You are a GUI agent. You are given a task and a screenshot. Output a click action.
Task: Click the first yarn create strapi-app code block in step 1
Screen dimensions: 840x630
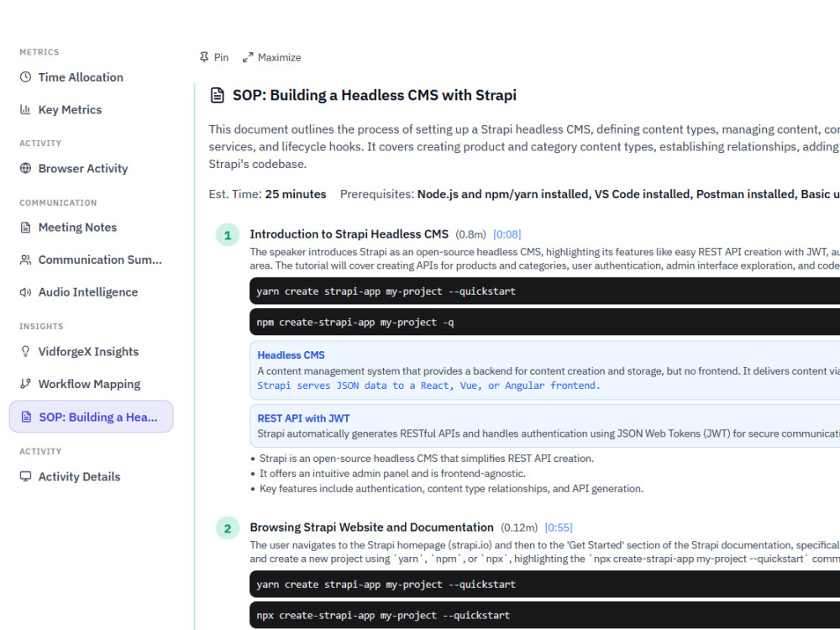(545, 291)
